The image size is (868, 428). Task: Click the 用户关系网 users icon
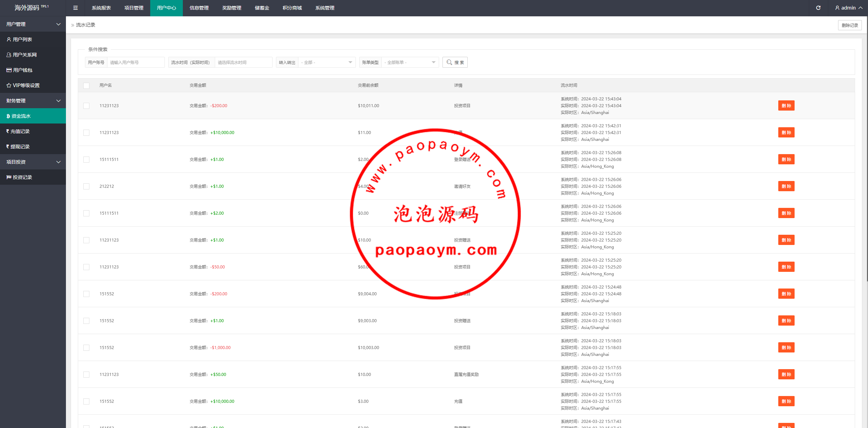(9, 55)
